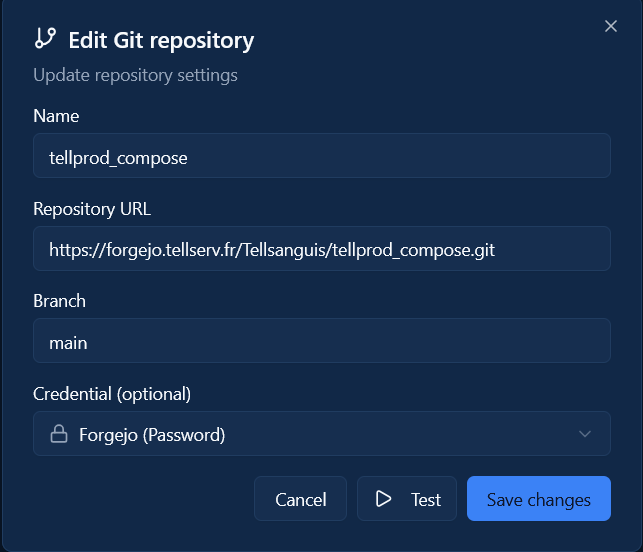Expand the credential dropdown chevron
Screen dimensions: 643x552
click(585, 434)
